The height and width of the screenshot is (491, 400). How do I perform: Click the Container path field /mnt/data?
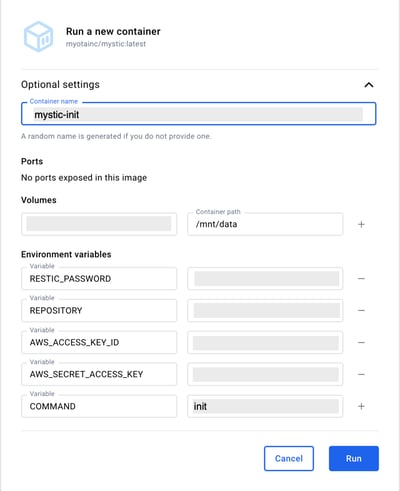[265, 224]
